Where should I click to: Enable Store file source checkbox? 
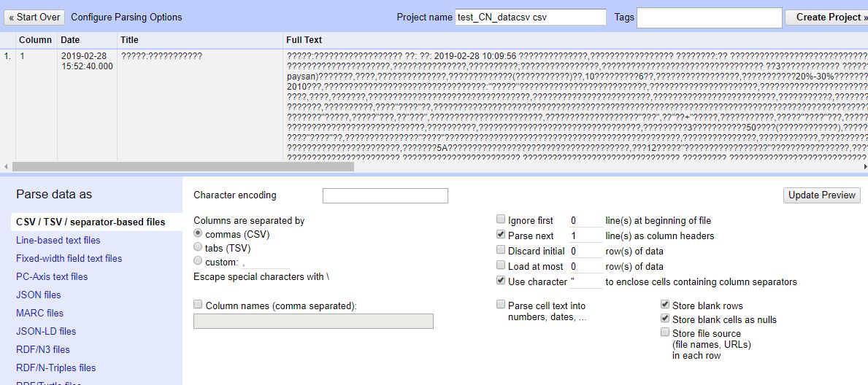tap(665, 332)
